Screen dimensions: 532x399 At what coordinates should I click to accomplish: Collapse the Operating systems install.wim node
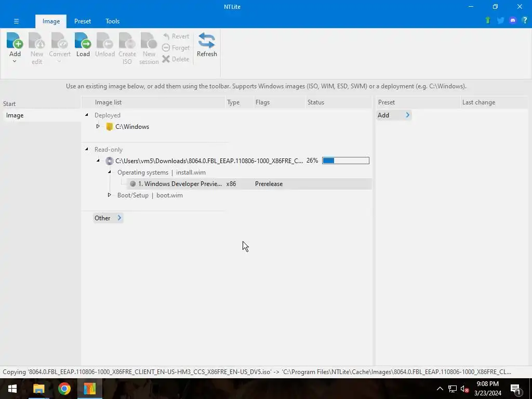coord(110,172)
